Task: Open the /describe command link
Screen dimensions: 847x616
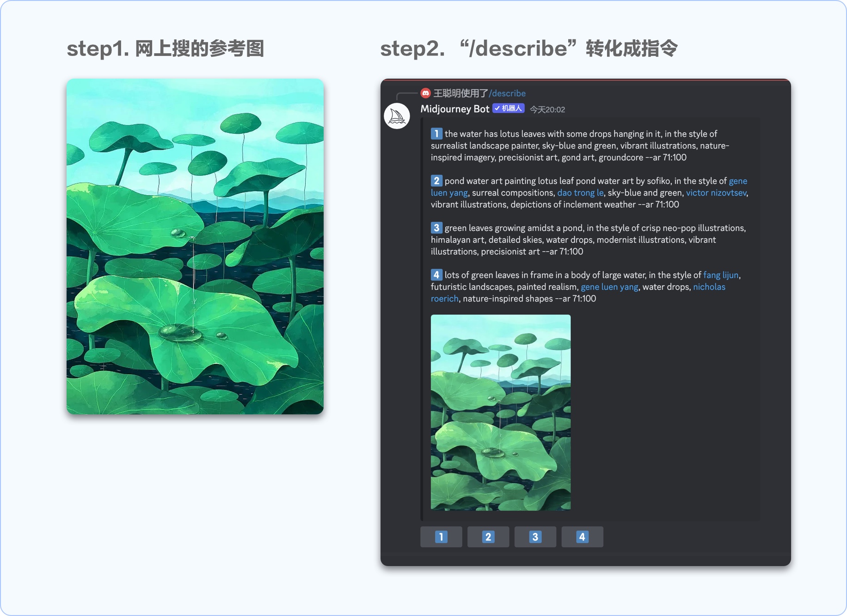Action: (507, 93)
